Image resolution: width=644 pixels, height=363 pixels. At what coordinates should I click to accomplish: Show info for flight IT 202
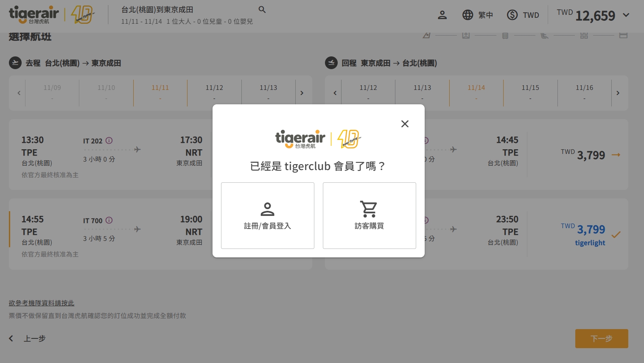tap(109, 140)
